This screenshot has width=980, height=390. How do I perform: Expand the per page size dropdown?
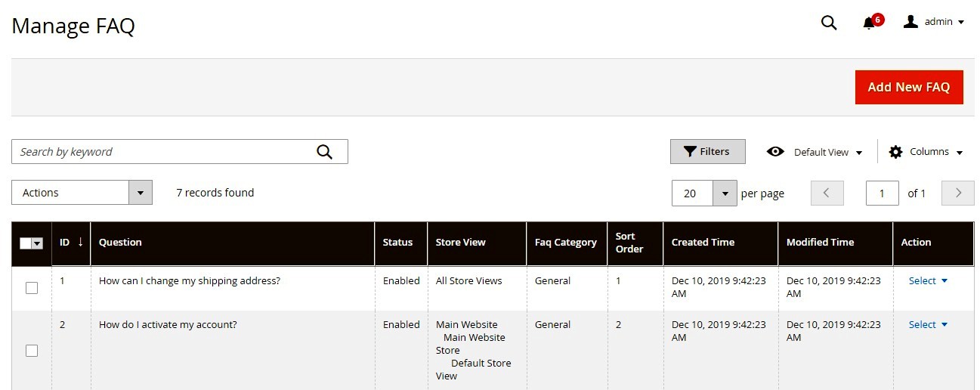click(x=725, y=193)
